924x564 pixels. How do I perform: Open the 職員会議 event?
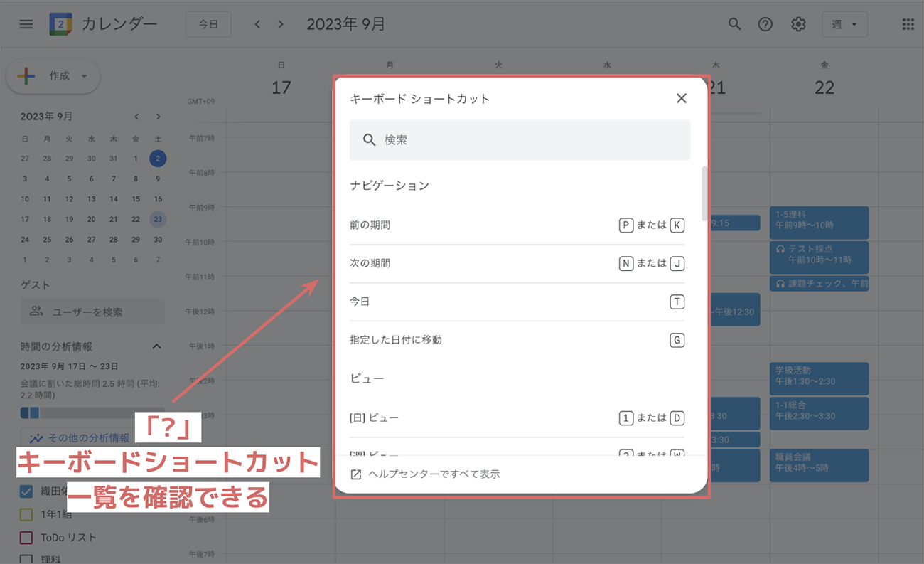pyautogui.click(x=819, y=465)
